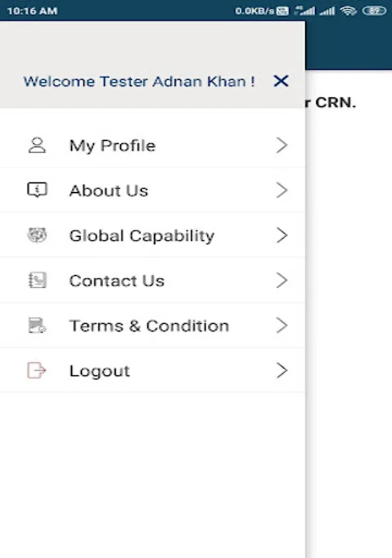392x558 pixels.
Task: Select the Contact Us menu entry
Action: 116,281
